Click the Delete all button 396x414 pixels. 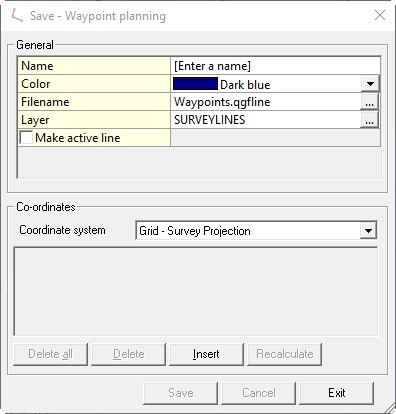click(x=50, y=354)
